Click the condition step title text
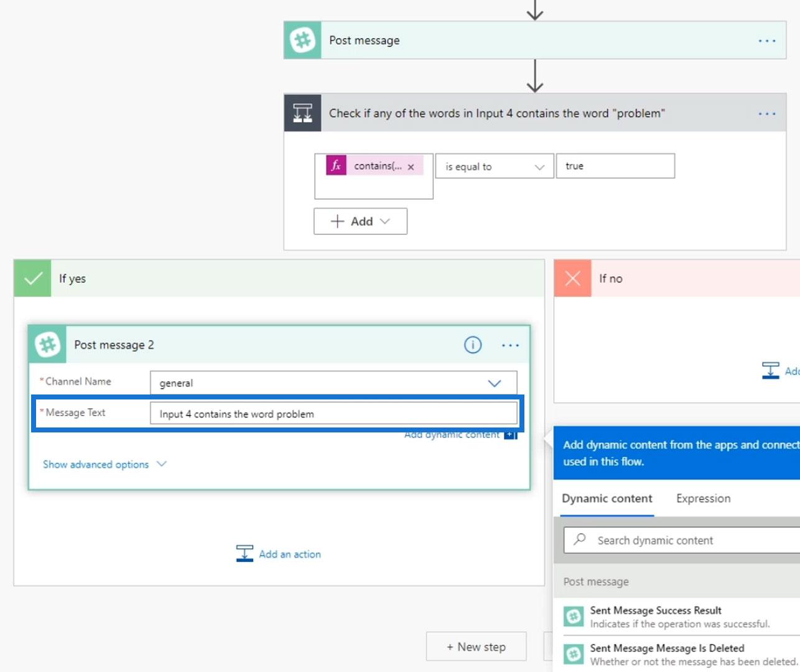The image size is (800, 672). [x=497, y=113]
